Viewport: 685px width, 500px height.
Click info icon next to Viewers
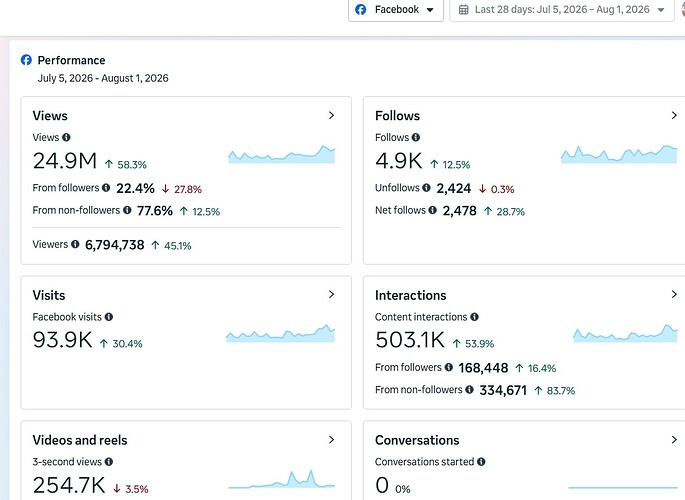pos(75,244)
